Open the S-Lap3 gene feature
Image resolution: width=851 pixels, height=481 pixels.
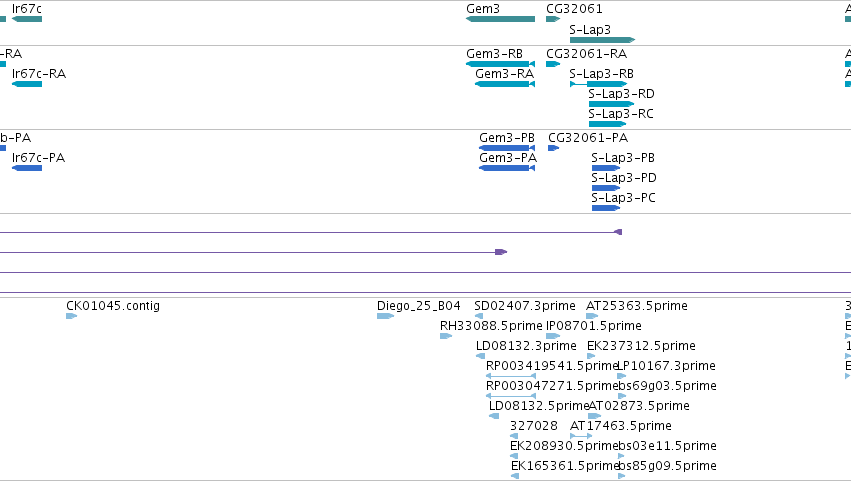coord(602,40)
